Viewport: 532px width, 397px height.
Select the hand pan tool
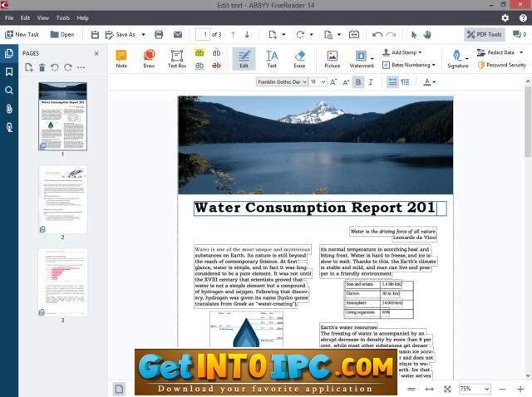coord(427,34)
